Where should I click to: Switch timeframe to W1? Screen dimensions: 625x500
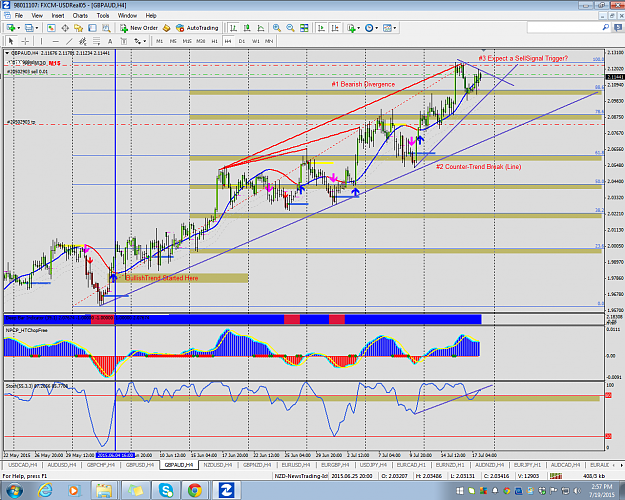[256, 41]
